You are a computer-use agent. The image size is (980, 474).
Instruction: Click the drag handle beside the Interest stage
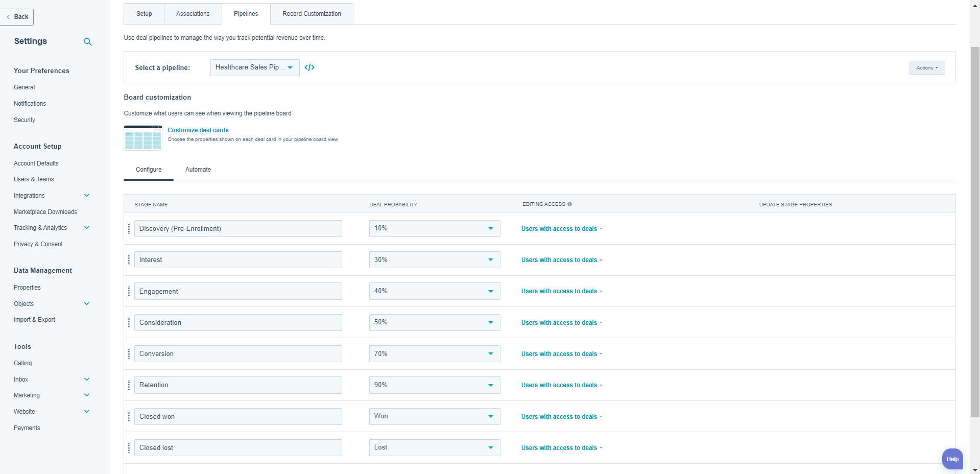129,259
